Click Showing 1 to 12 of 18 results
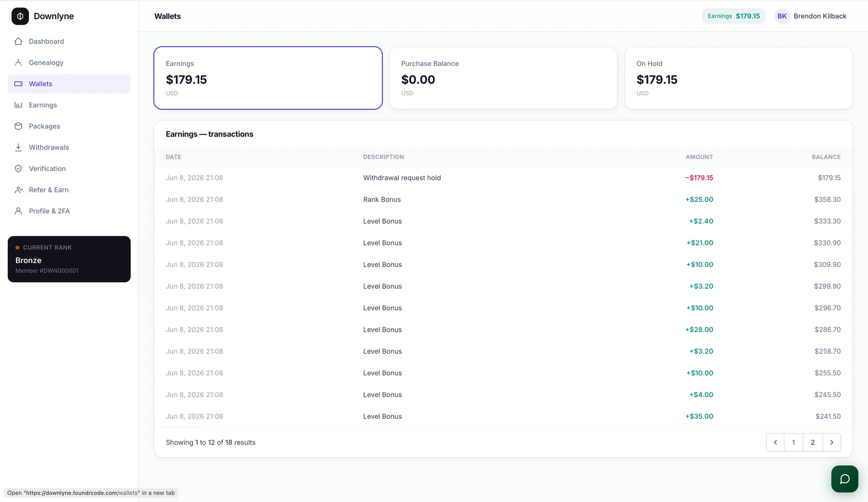Viewport: 868px width, 502px height. point(211,442)
